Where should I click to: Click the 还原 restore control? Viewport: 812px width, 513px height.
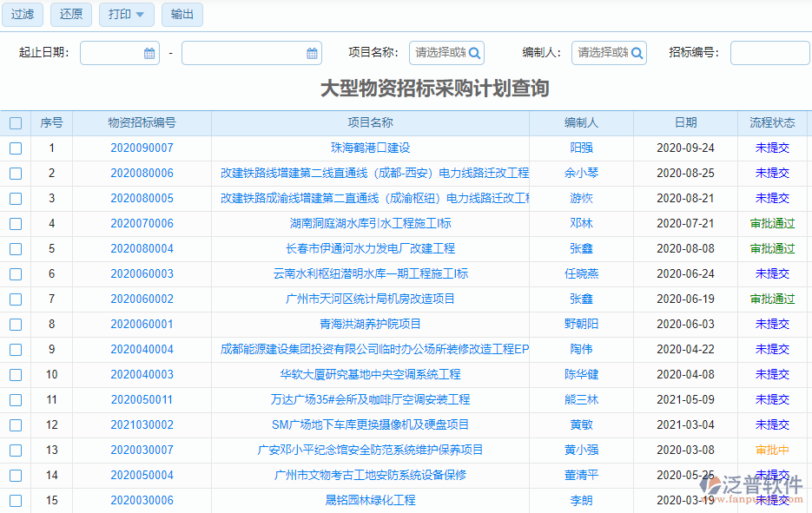[x=70, y=15]
